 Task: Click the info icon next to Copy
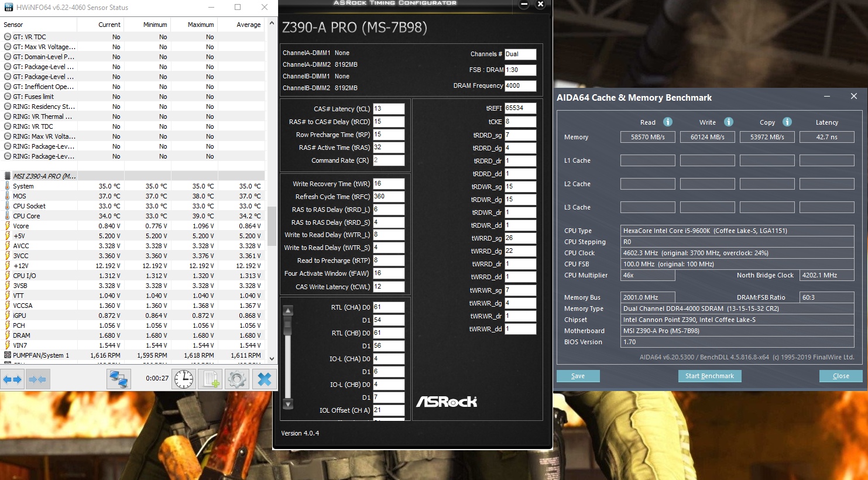coord(787,122)
